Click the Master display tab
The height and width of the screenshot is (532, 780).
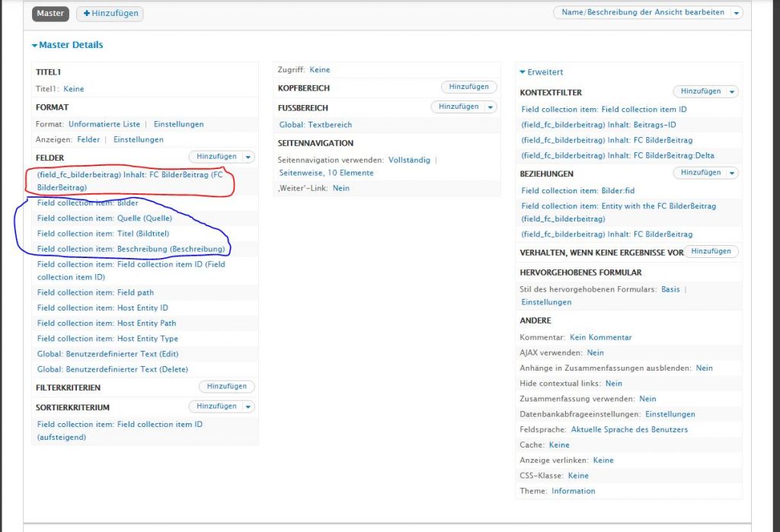pyautogui.click(x=50, y=14)
